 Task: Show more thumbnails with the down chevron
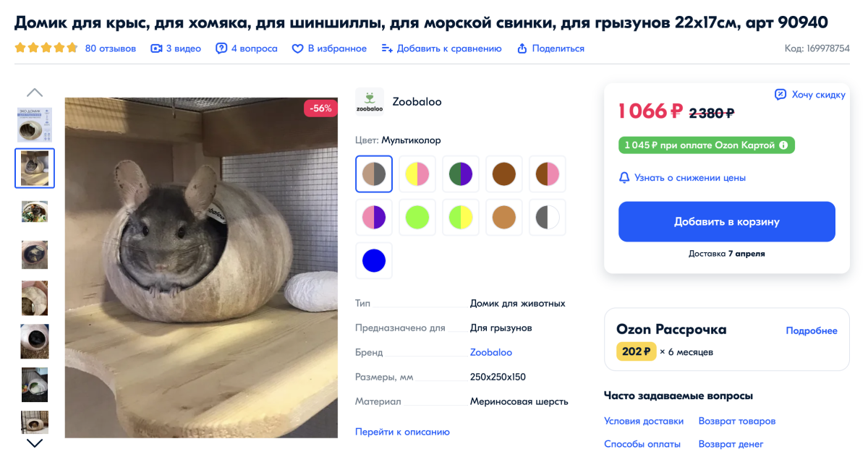click(x=35, y=443)
